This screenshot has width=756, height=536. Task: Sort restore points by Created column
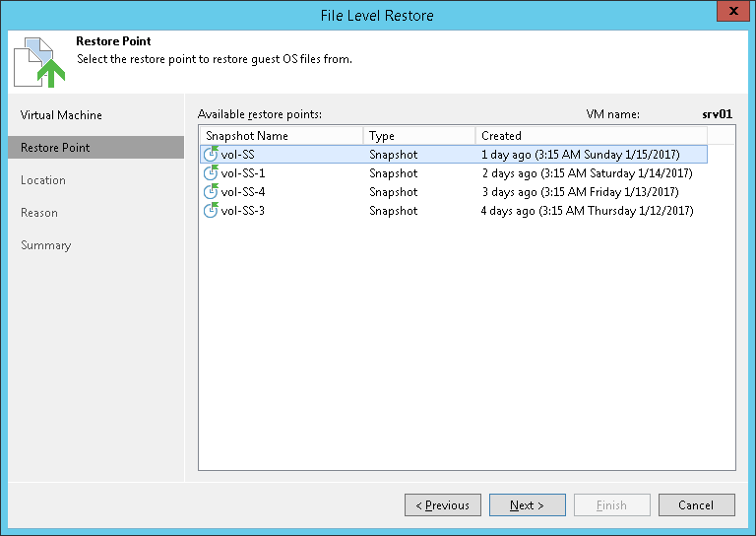(x=591, y=136)
